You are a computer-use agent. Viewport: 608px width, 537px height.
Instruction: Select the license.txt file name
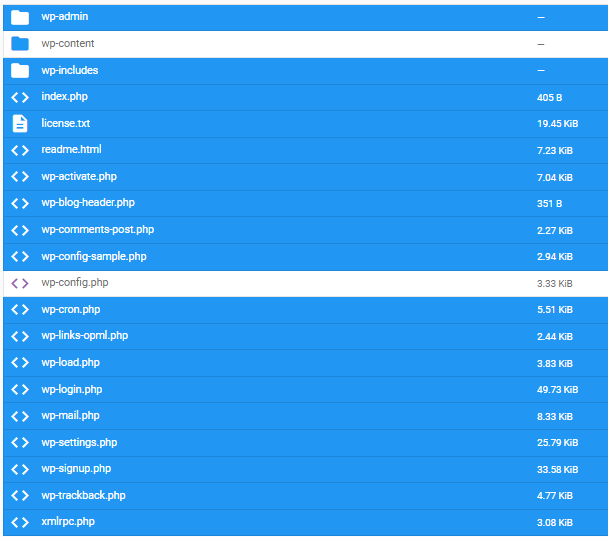point(66,123)
